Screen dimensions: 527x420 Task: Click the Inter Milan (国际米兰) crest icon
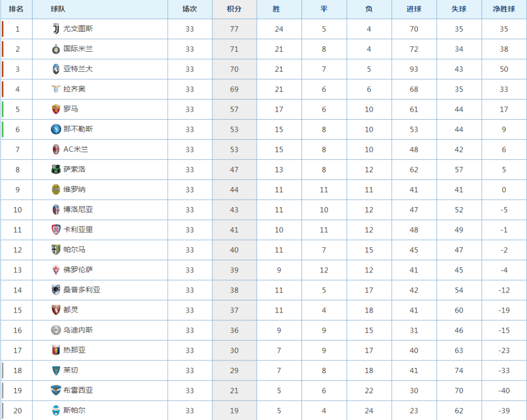click(x=56, y=49)
